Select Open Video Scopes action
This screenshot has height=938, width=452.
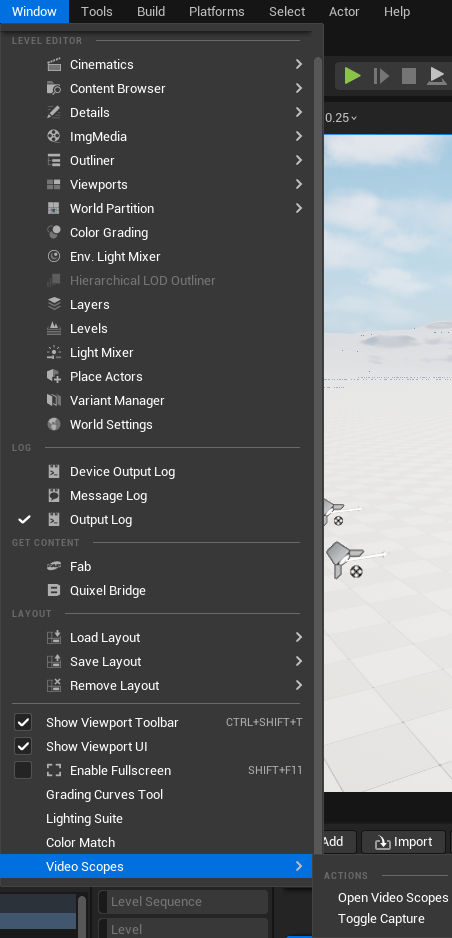coord(393,898)
